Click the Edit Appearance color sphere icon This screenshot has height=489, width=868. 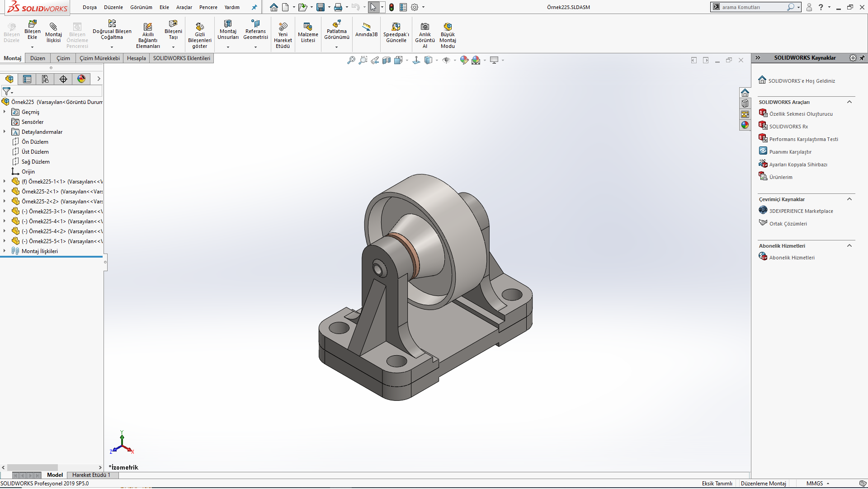(464, 60)
